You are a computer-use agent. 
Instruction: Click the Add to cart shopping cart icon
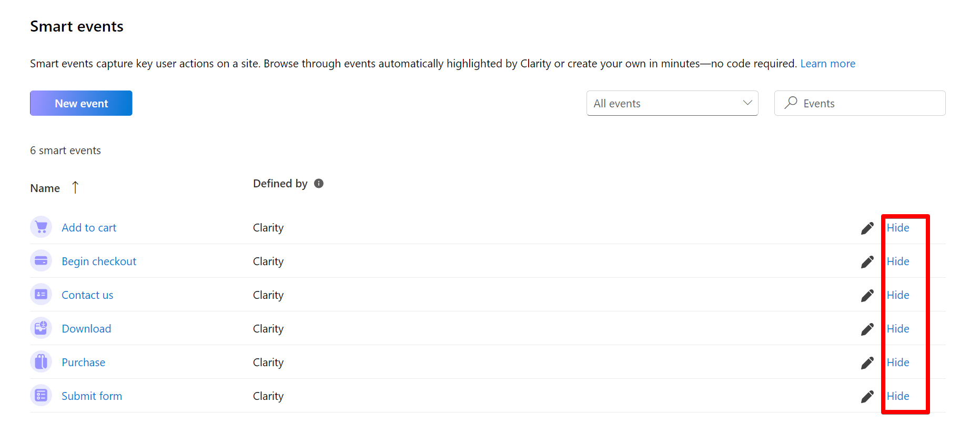click(41, 227)
